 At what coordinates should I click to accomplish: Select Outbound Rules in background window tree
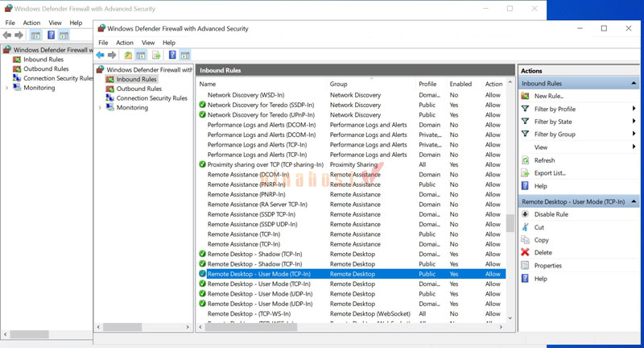pos(46,69)
